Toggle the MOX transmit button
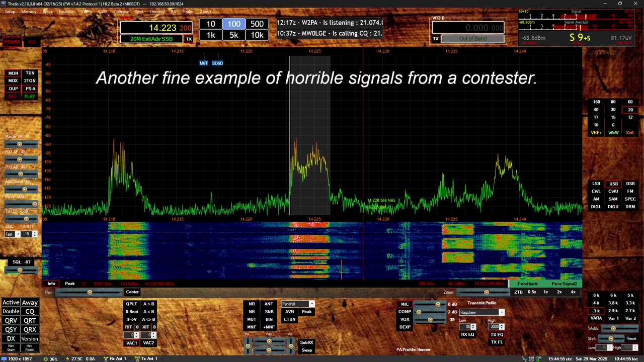The height and width of the screenshot is (362, 644). pyautogui.click(x=13, y=81)
